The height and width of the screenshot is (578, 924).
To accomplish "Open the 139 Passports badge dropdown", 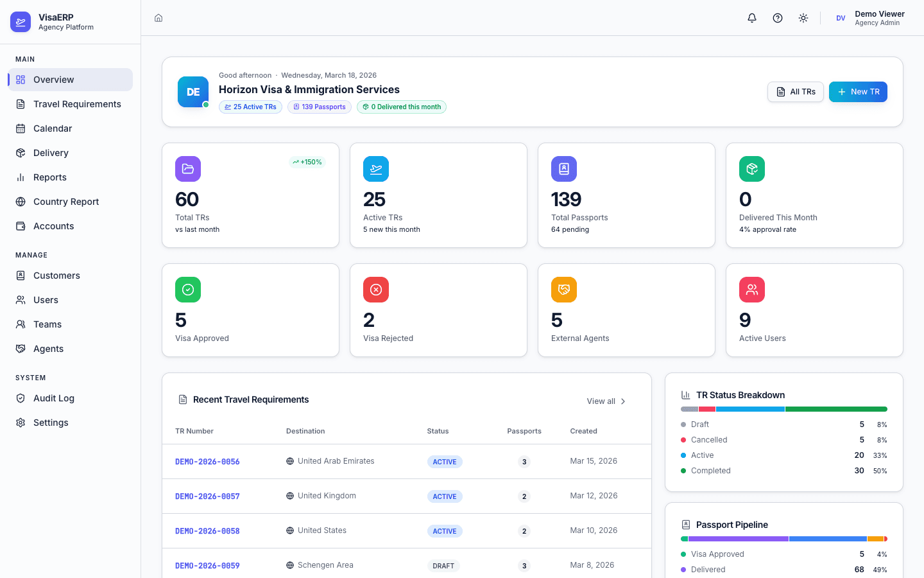I will pyautogui.click(x=319, y=107).
